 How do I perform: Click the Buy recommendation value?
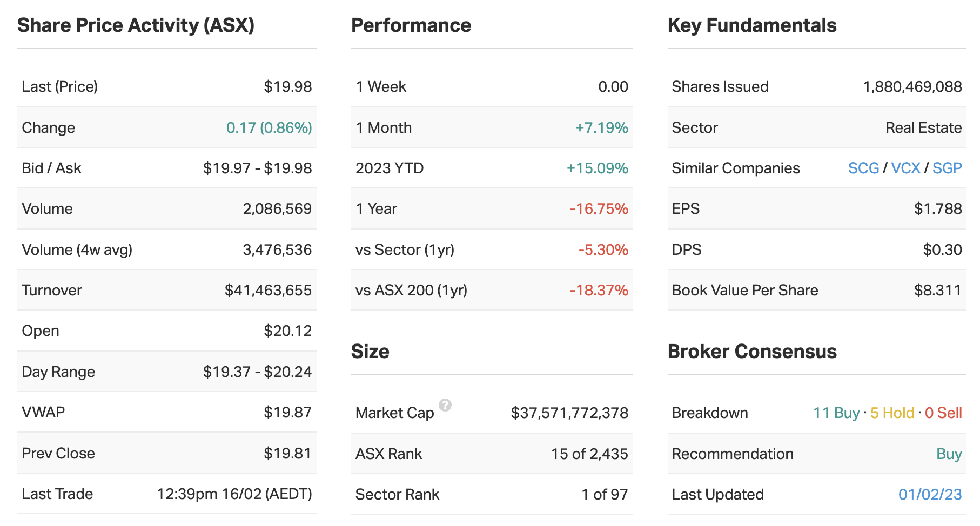coord(949,454)
